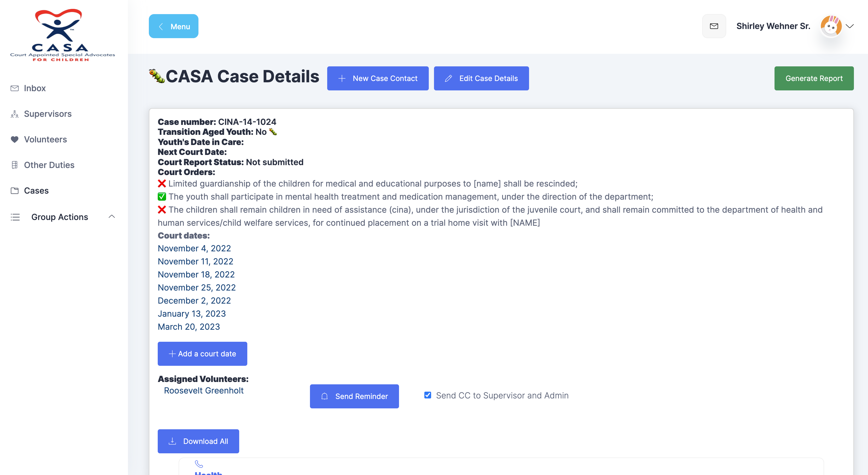
Task: Open Other Duties via its sidebar icon
Action: tap(15, 165)
